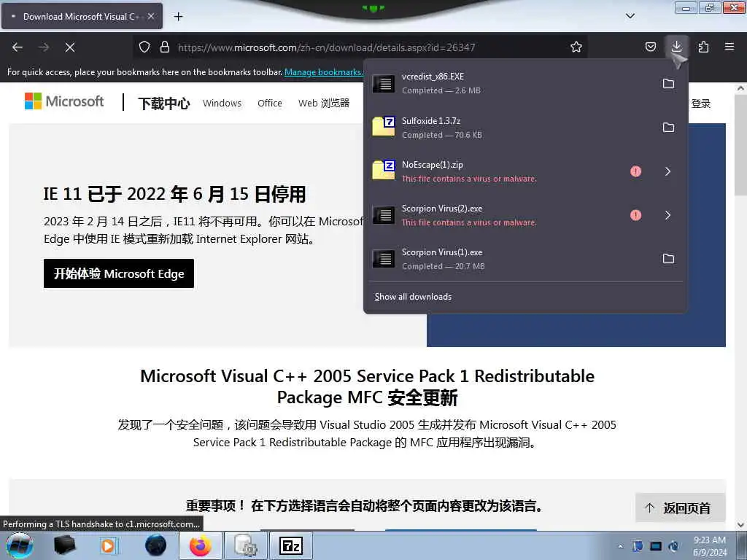Close the Download Microsoft Visual C++ tab
Viewport: 747px width, 560px height.
[x=150, y=16]
